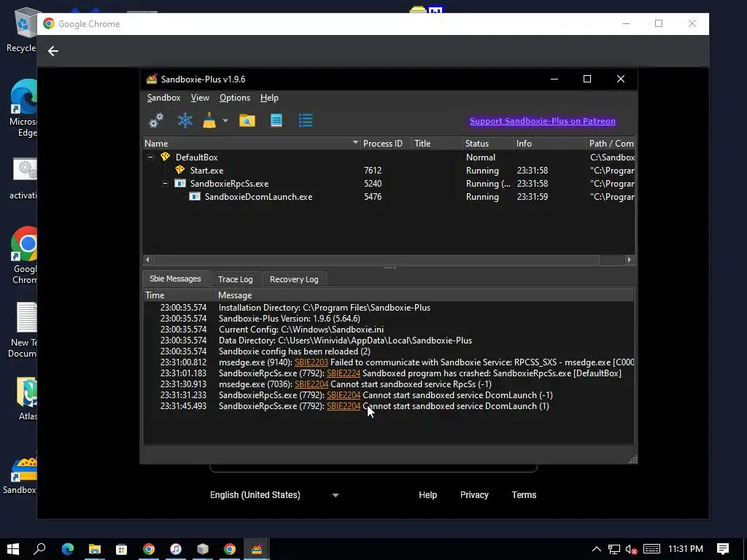This screenshot has width=747, height=560.
Task: Open SBIE2204 link in the msedge.exe (7036) row
Action: (311, 384)
